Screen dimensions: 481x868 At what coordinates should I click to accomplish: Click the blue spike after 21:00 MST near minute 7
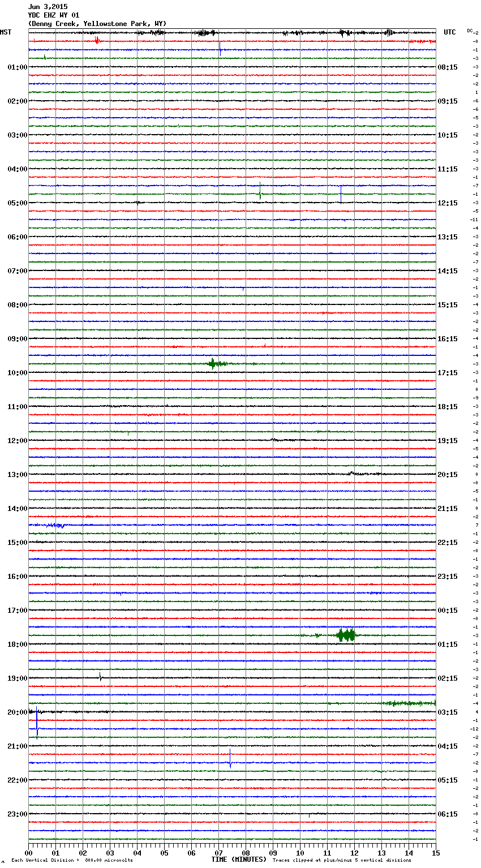coord(230,758)
